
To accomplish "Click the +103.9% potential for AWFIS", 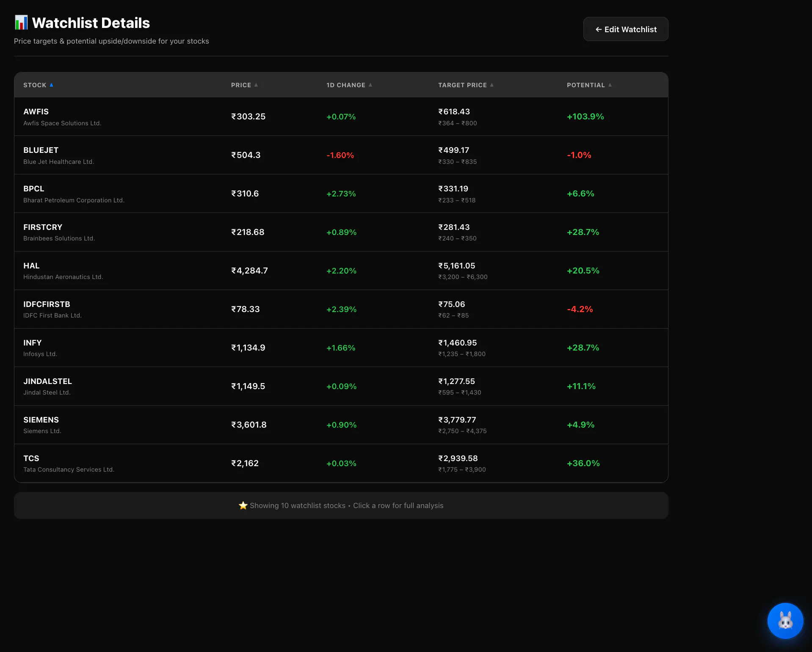I will (x=586, y=116).
